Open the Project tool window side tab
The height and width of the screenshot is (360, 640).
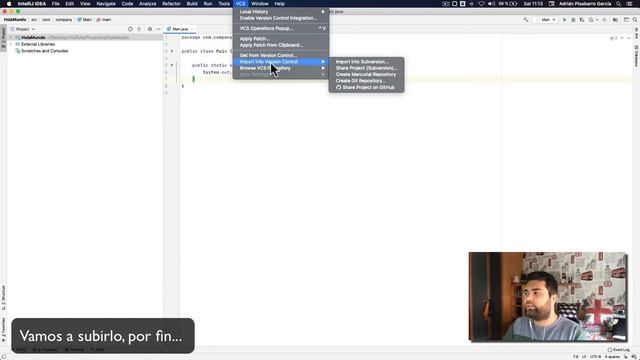pos(3,37)
